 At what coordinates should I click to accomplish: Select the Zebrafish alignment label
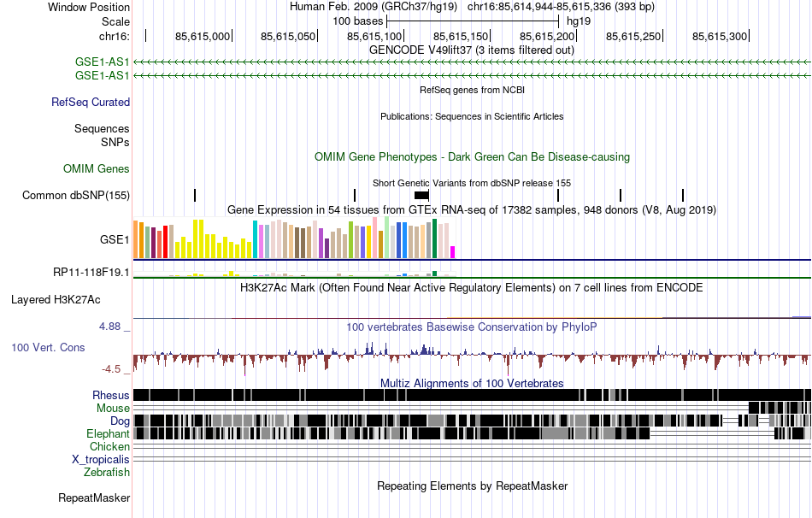[107, 473]
